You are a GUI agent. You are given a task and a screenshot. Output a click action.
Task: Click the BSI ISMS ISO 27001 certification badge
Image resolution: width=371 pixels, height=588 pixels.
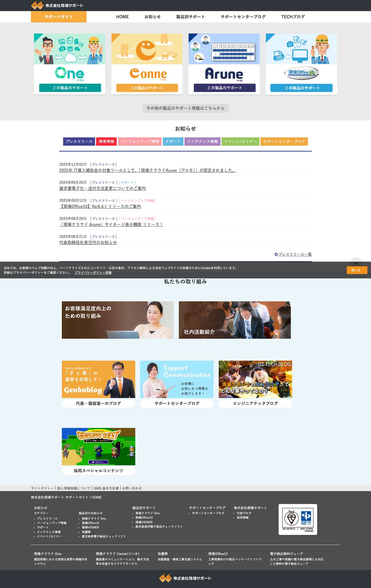coord(298,519)
